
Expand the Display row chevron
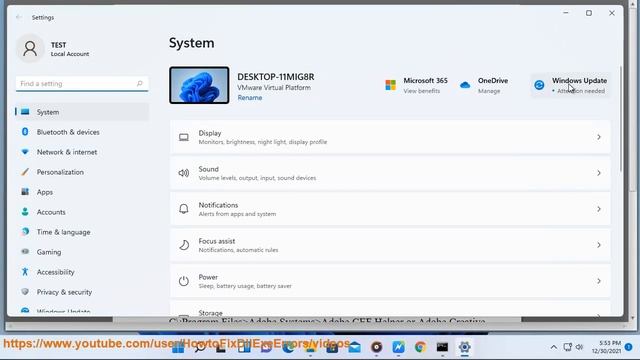coord(599,137)
